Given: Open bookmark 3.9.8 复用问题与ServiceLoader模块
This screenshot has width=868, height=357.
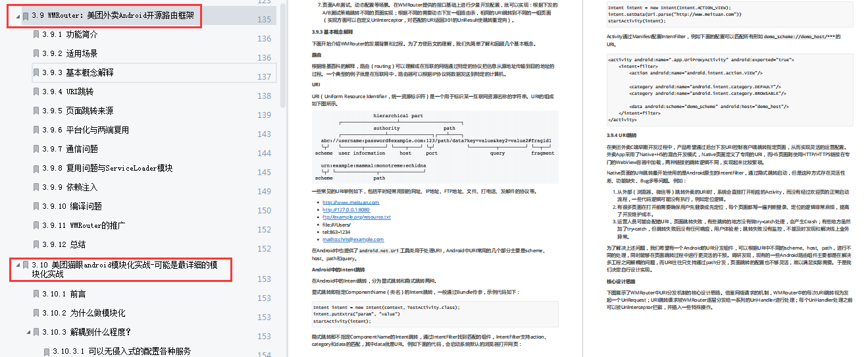Looking at the screenshot, I should click(x=107, y=168).
